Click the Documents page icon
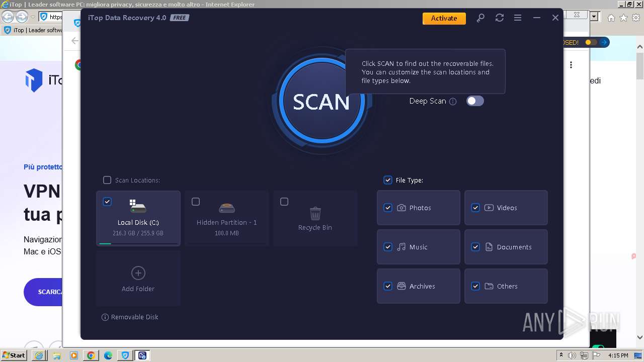 coord(489,247)
